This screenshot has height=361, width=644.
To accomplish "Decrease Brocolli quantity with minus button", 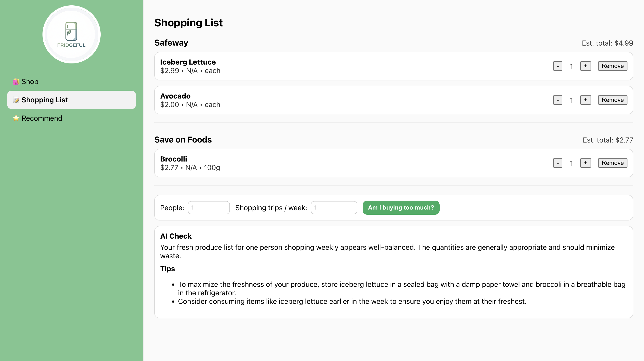I will tap(557, 163).
